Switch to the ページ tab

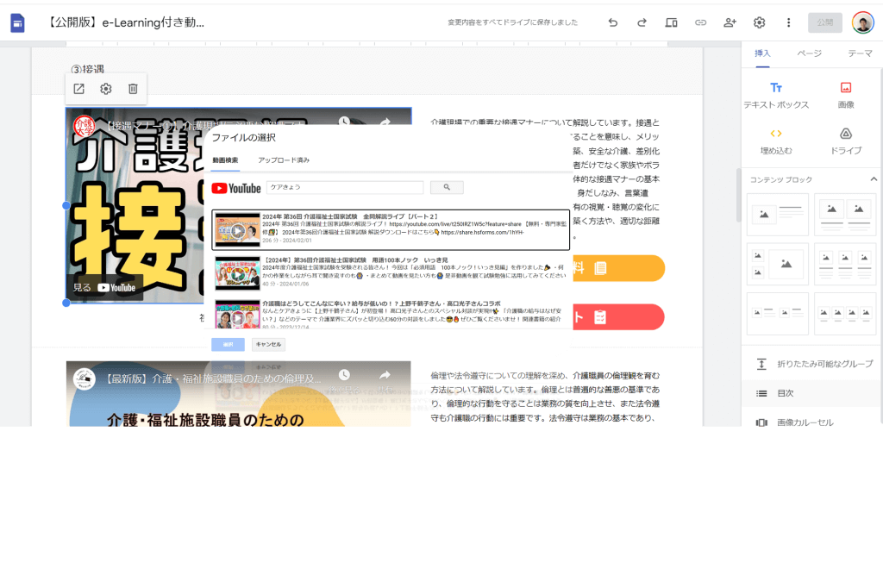coord(809,53)
